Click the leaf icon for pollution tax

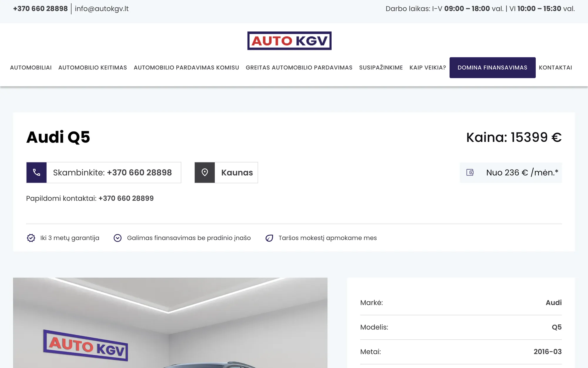coord(269,238)
